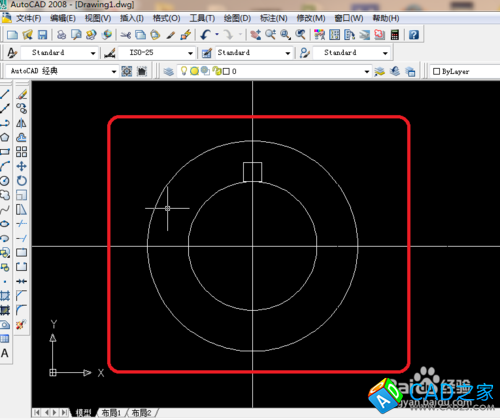Open the 绘图(D) menu

pyautogui.click(x=237, y=18)
